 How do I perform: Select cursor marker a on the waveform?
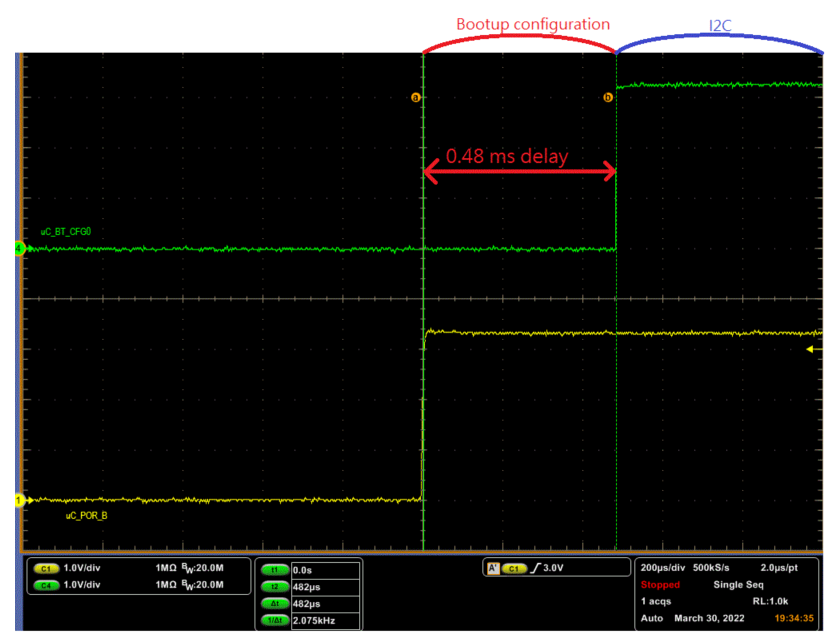(418, 97)
